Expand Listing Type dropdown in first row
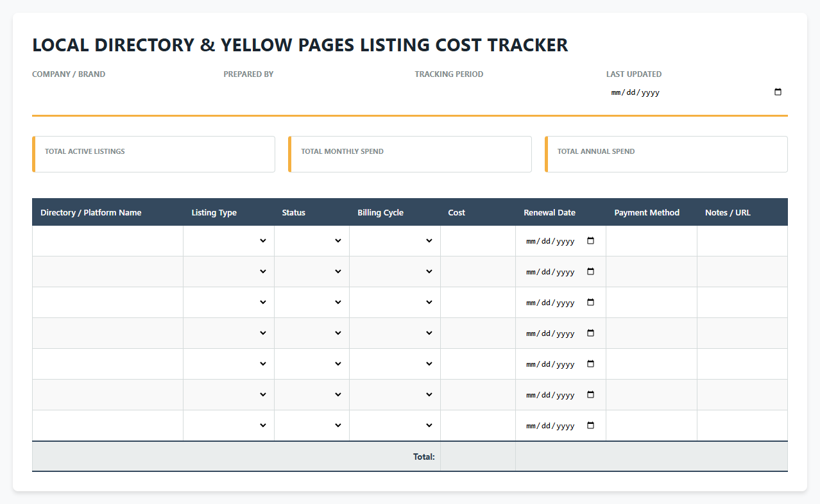 coord(228,241)
